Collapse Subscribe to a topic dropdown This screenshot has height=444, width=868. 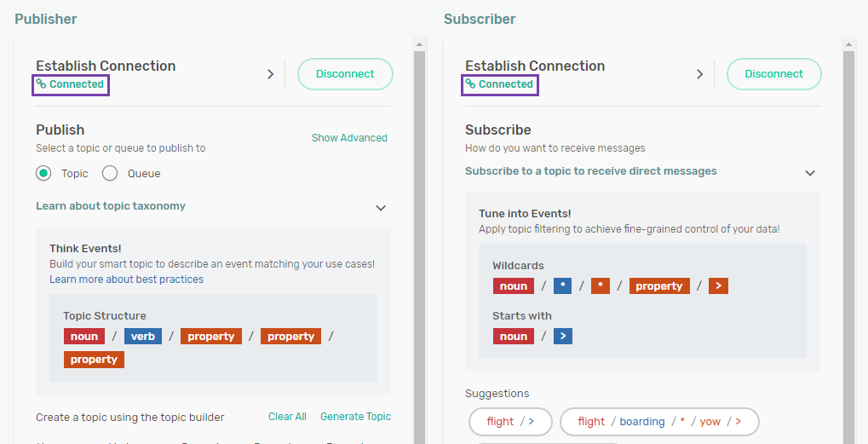[x=810, y=173]
